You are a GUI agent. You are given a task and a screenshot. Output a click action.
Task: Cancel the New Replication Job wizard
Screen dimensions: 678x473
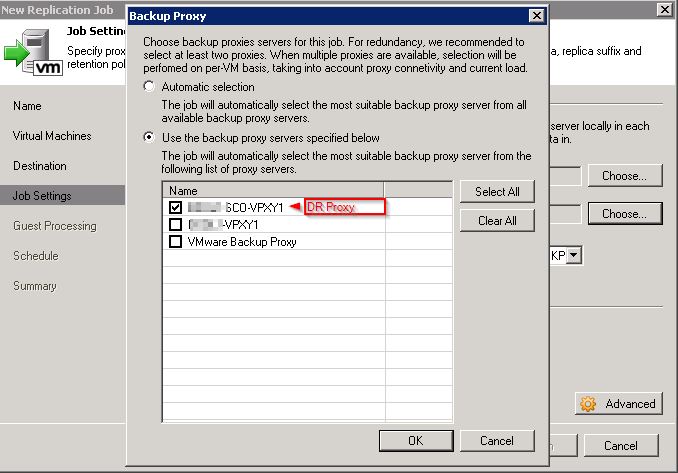pyautogui.click(x=621, y=445)
